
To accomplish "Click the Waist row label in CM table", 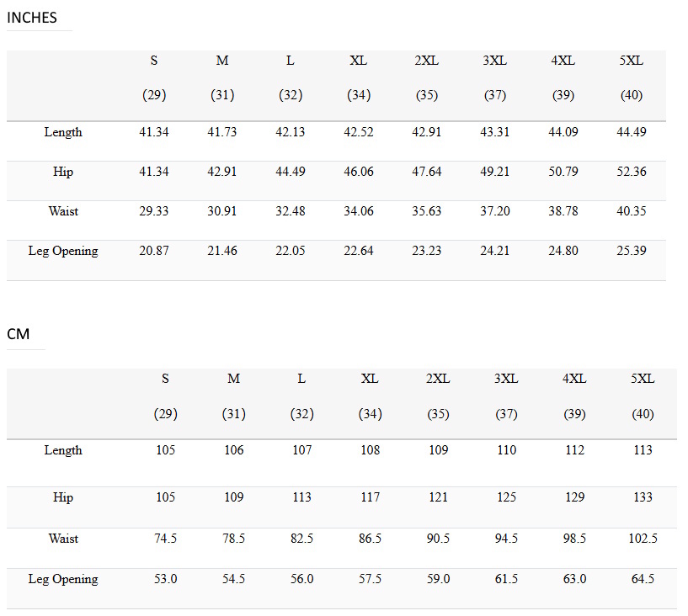I will (x=63, y=539).
